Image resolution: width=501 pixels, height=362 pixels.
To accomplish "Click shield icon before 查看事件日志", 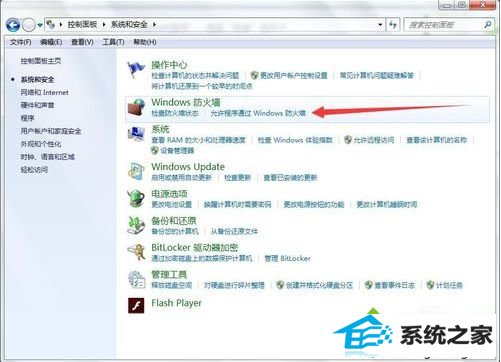I will click(368, 285).
